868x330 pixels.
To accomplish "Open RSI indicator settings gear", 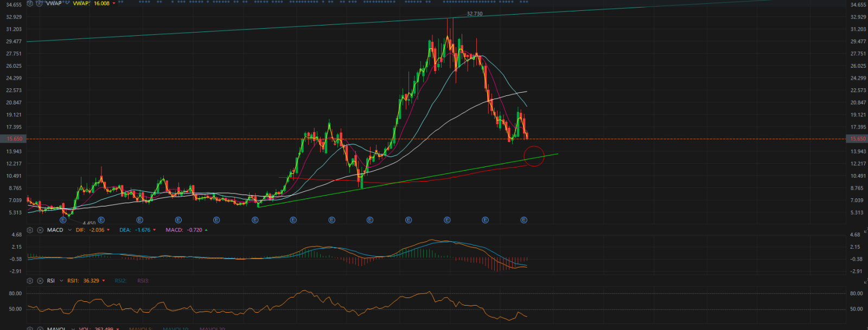I will point(30,281).
